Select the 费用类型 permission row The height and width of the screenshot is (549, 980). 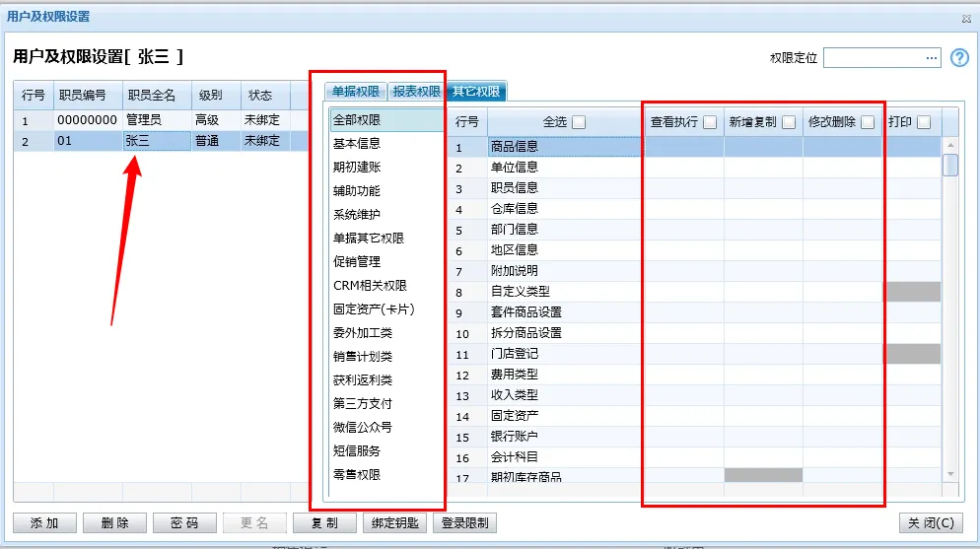tap(694, 375)
